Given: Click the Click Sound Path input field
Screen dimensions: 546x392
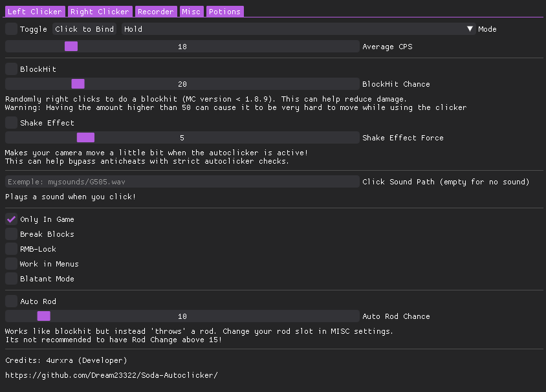Looking at the screenshot, I should (x=182, y=182).
